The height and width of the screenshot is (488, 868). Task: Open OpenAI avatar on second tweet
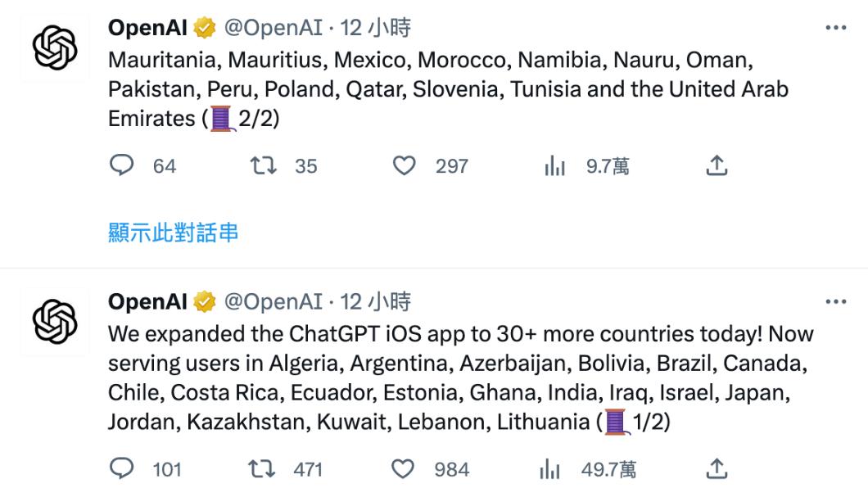point(55,321)
